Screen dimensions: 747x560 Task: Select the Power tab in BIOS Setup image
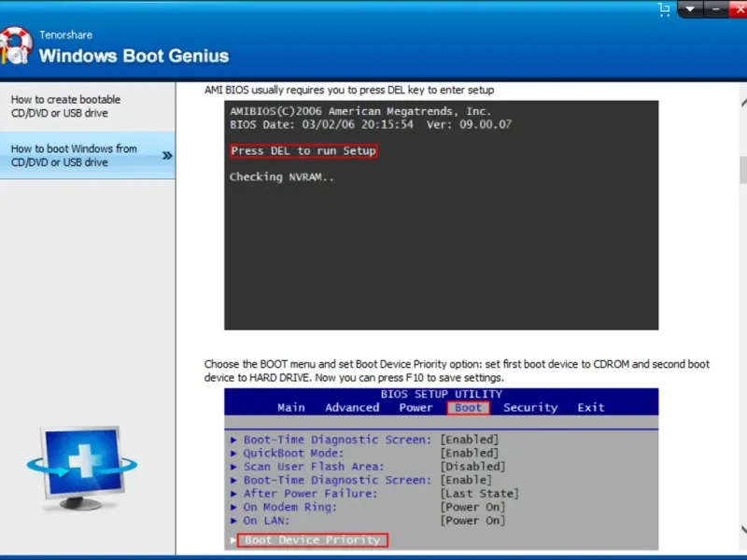tap(416, 408)
